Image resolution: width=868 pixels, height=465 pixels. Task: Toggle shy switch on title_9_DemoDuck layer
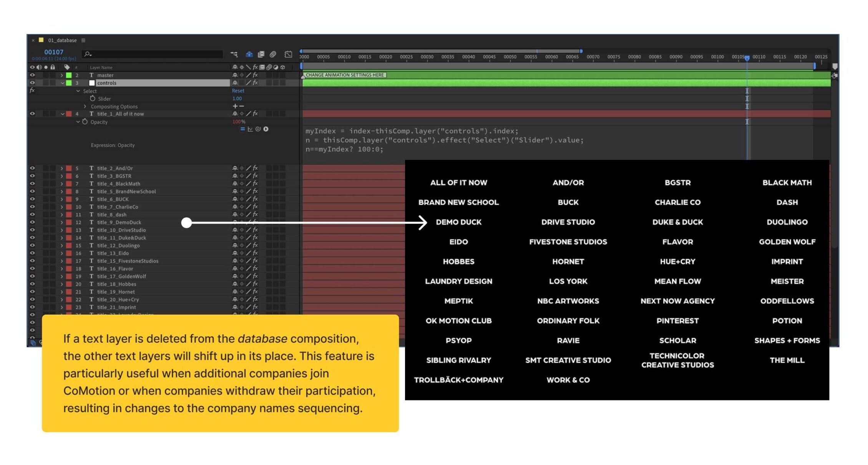[x=235, y=222]
